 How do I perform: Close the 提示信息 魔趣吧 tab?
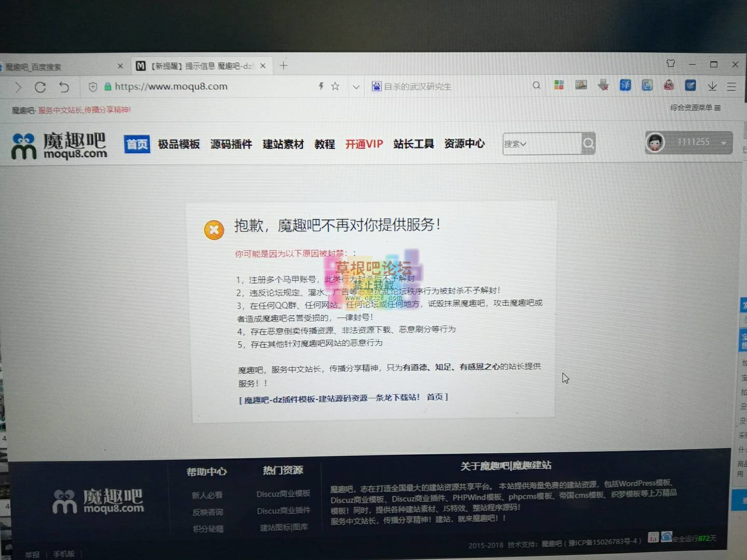(x=263, y=65)
